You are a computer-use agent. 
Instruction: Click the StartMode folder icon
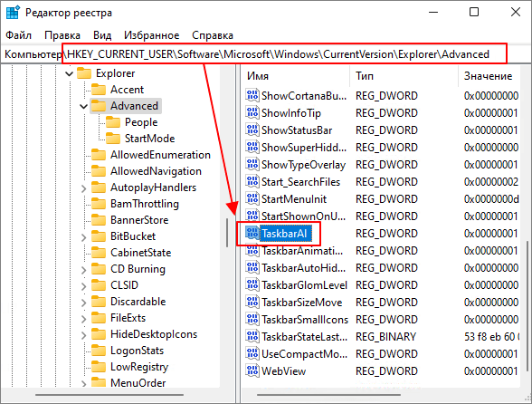(x=113, y=139)
